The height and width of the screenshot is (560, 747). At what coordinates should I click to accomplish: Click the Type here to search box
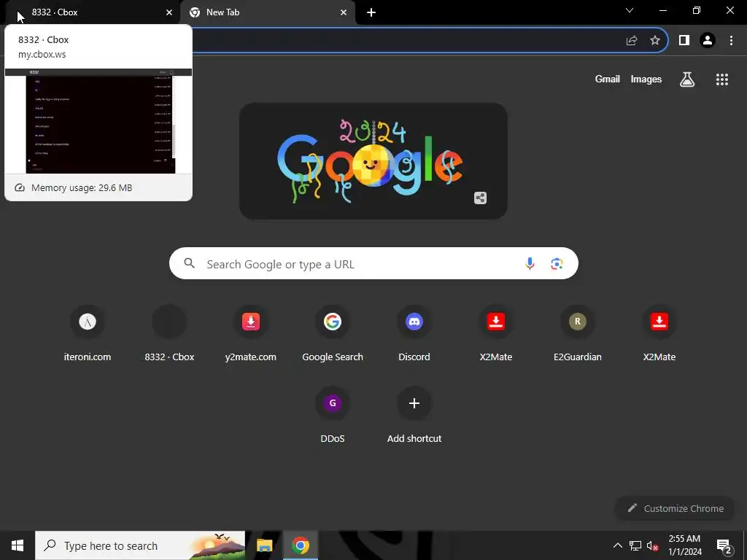pyautogui.click(x=140, y=545)
